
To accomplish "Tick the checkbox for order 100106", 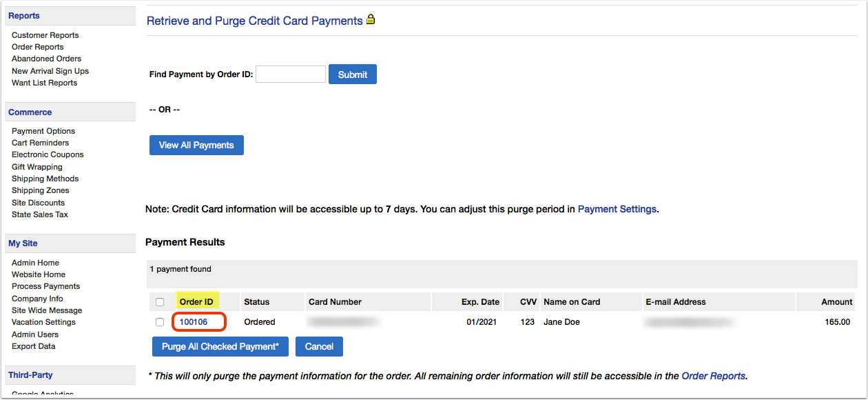I will click(160, 322).
